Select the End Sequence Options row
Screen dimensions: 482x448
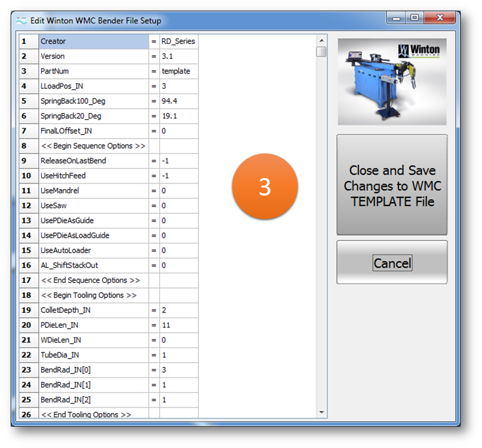coord(94,281)
